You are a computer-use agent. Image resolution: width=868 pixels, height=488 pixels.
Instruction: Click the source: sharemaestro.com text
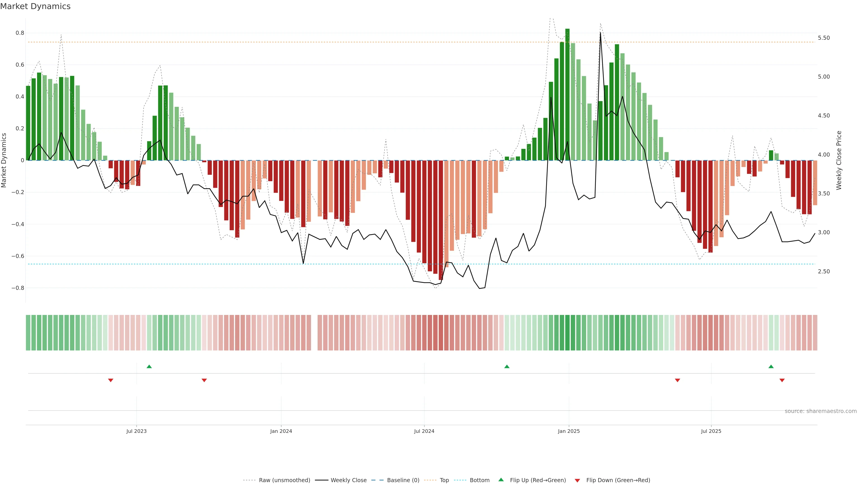[x=821, y=411]
